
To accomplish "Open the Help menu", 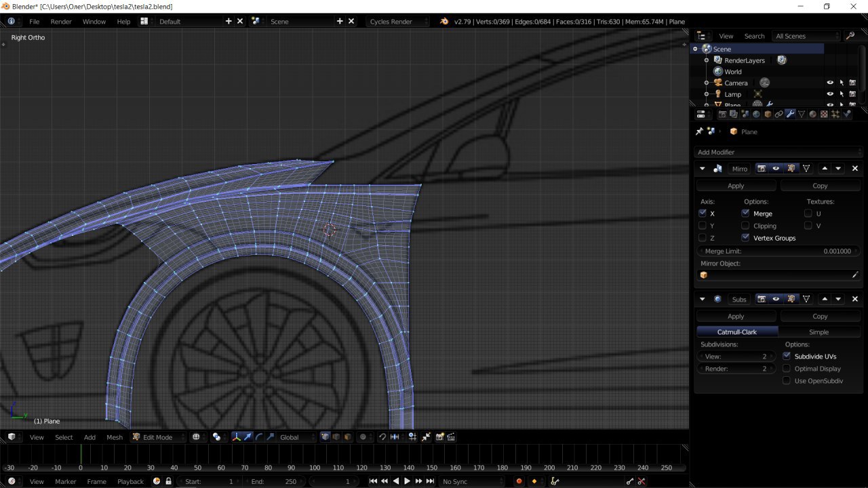I will [x=123, y=21].
